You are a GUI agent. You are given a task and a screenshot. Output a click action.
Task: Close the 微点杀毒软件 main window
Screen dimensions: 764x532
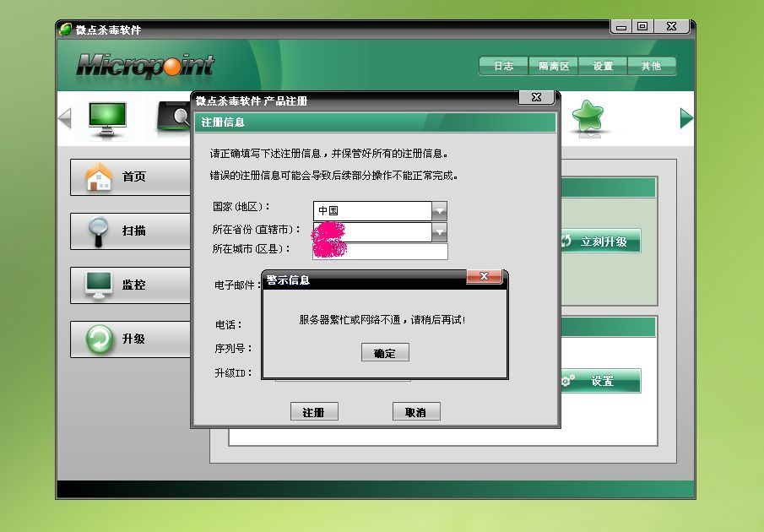(x=671, y=27)
